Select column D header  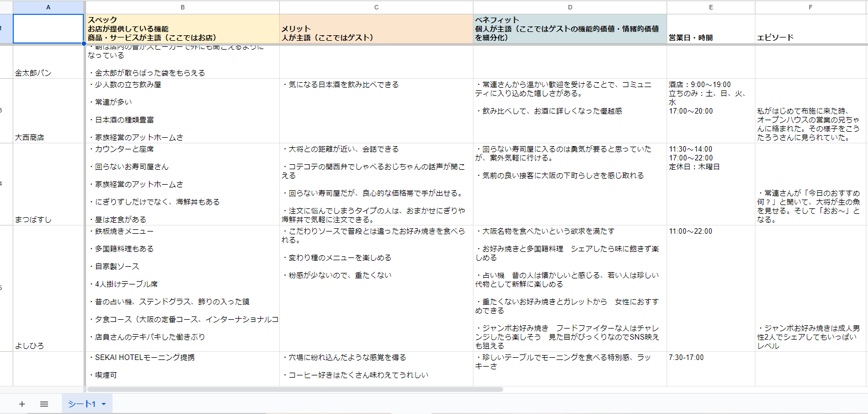570,7
